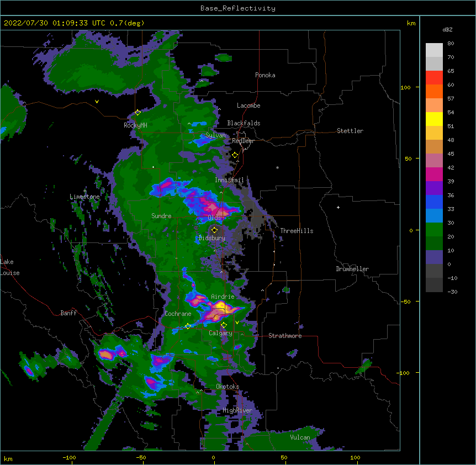Click the RockyMH map label
This screenshot has width=476, height=465.
pos(135,125)
